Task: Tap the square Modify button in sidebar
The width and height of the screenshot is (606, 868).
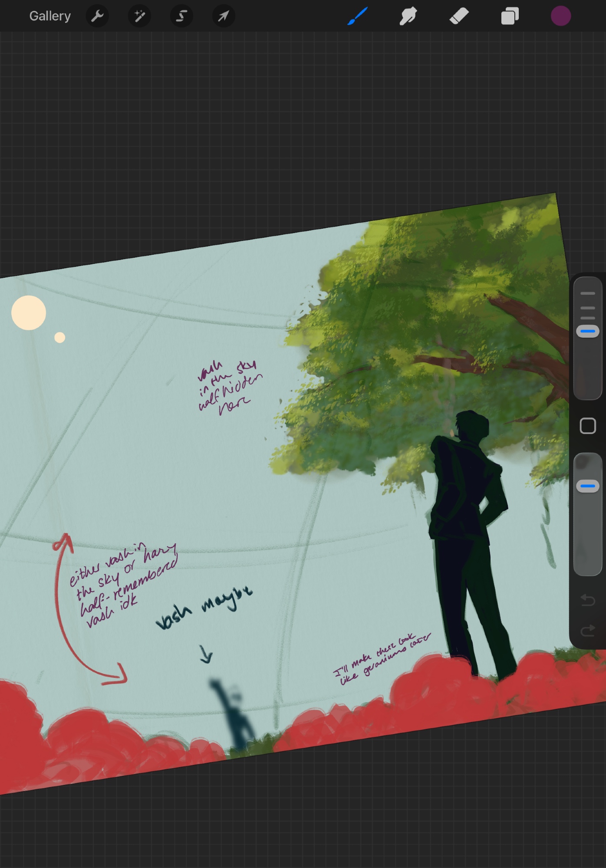Action: coord(588,426)
